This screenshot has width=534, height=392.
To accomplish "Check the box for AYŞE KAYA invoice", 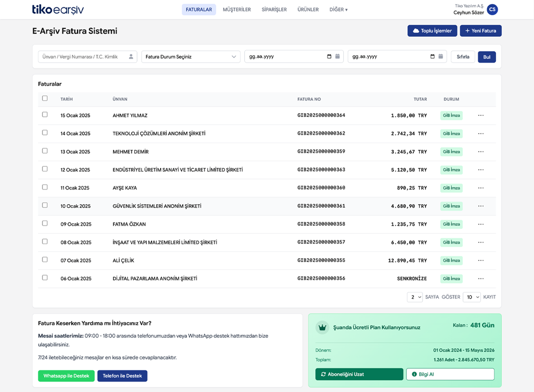I will point(45,187).
